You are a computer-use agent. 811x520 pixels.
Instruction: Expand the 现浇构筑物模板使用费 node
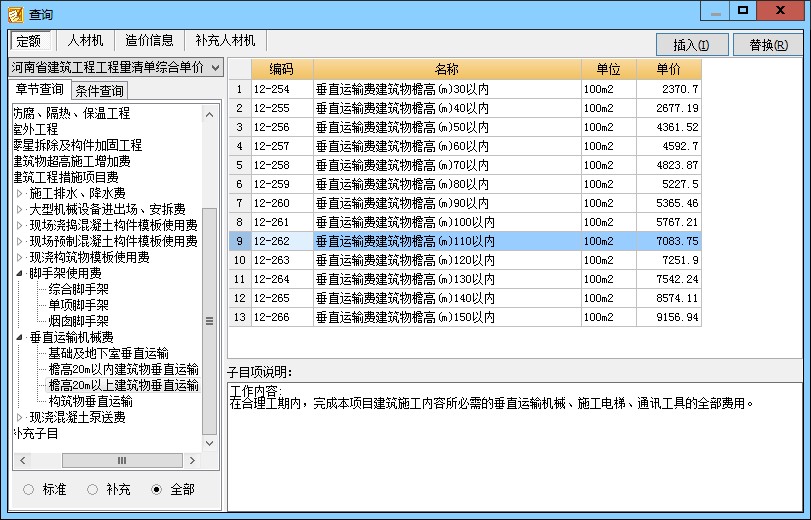[x=20, y=258]
